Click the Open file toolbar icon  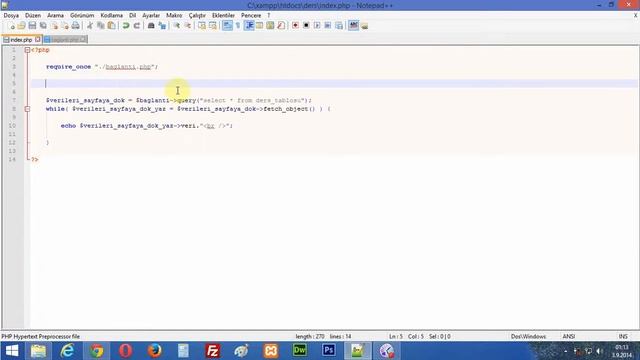tap(22, 26)
